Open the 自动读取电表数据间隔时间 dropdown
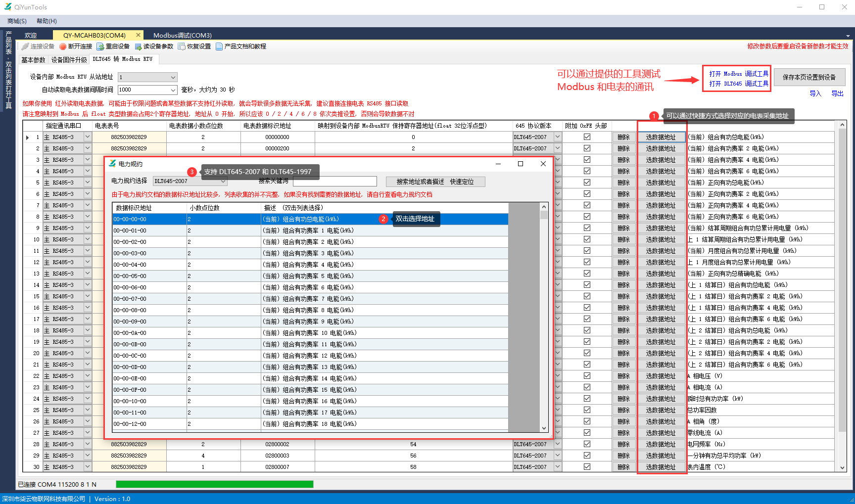 click(173, 90)
